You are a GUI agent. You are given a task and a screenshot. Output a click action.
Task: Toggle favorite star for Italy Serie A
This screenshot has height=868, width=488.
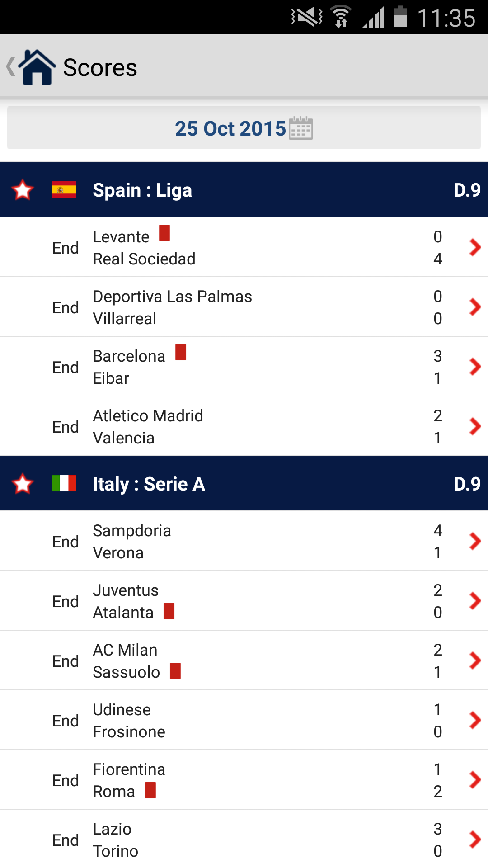23,484
